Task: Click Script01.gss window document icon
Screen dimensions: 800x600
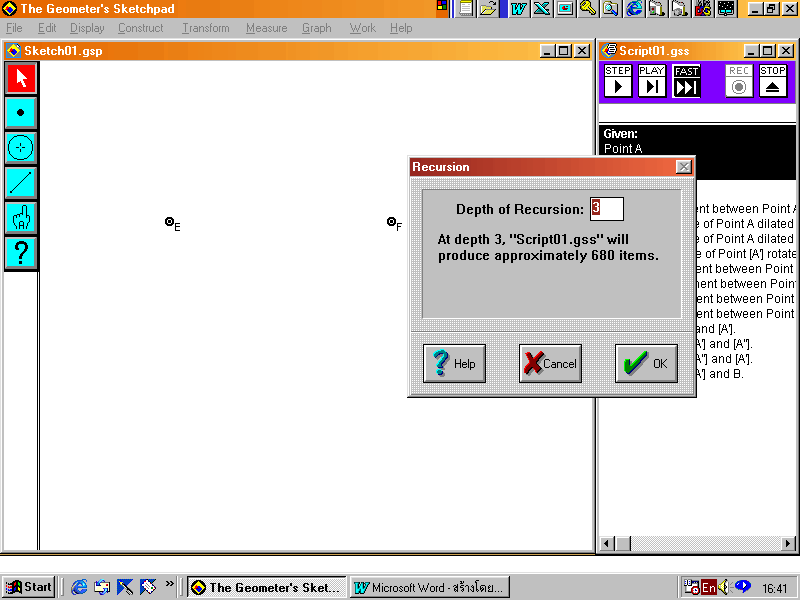Action: pyautogui.click(x=609, y=51)
